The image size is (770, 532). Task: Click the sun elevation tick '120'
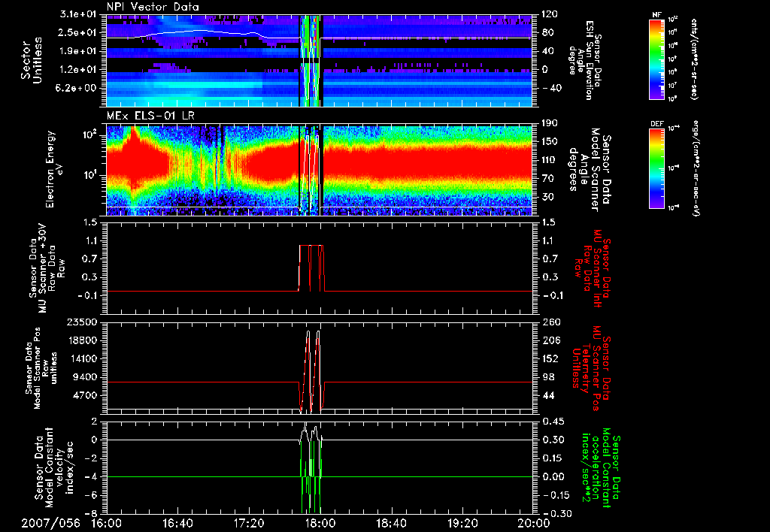(550, 15)
